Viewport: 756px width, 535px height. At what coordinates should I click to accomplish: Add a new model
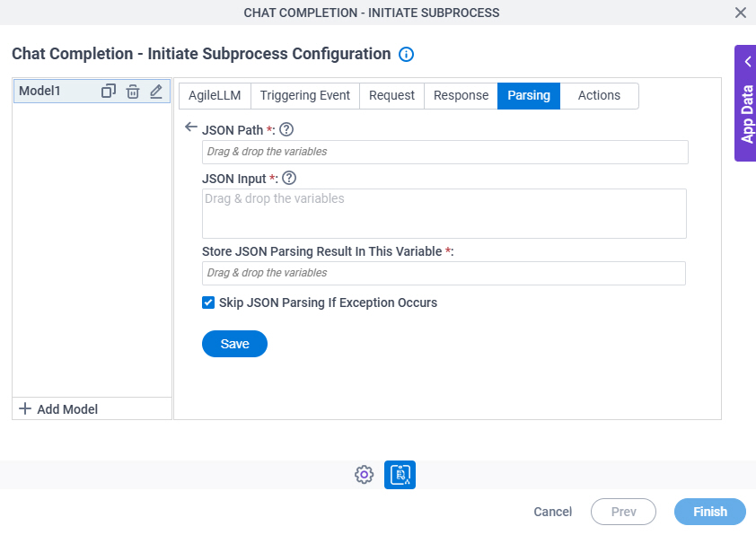[58, 409]
